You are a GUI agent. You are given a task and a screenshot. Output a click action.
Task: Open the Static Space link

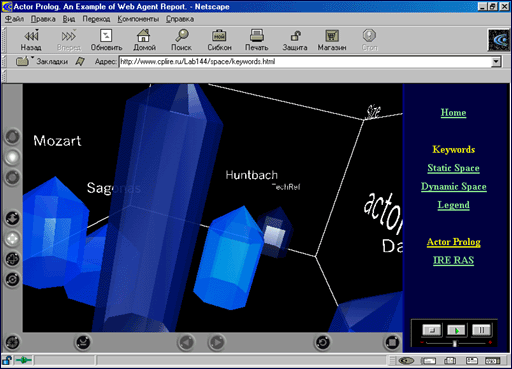coord(453,168)
